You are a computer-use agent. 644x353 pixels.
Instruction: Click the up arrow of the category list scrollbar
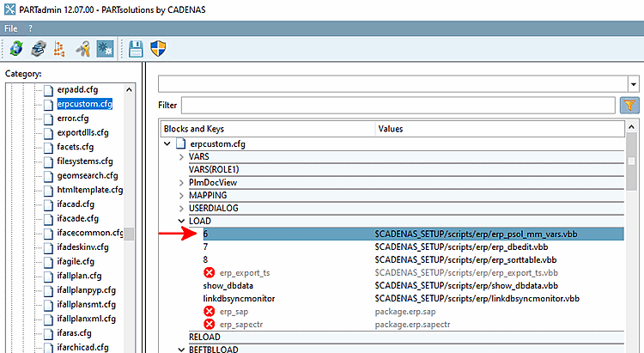coord(129,89)
